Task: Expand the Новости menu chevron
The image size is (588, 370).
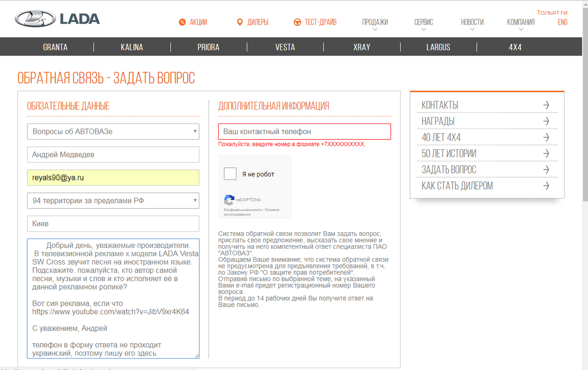Action: 472,30
